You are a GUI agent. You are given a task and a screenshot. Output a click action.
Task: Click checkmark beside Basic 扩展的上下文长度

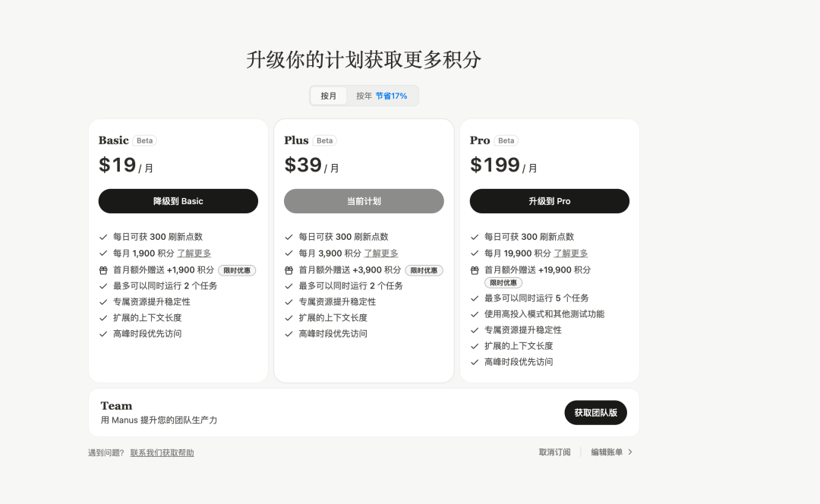[103, 318]
